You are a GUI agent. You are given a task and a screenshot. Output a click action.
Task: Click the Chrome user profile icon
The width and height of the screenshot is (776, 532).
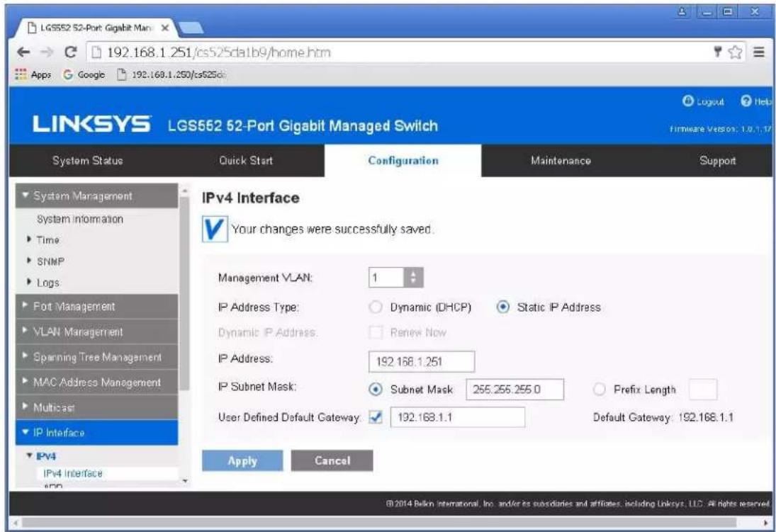coord(682,12)
